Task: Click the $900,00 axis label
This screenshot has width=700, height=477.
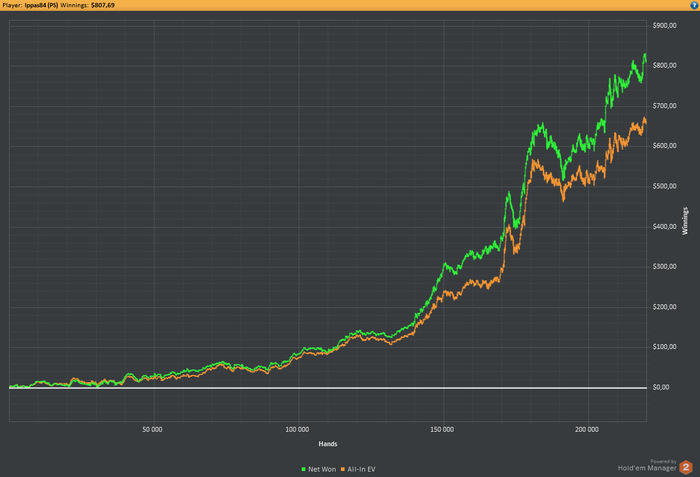Action: point(664,26)
